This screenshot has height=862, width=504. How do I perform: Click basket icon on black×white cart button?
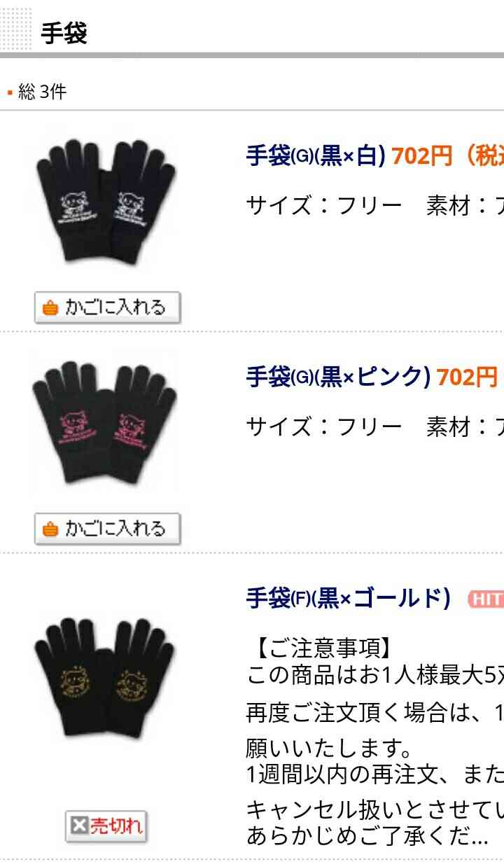50,308
